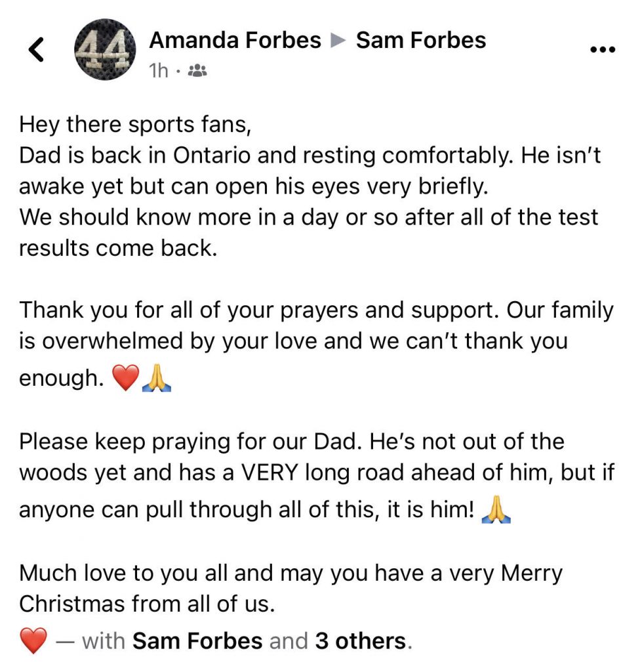Click the 1h post timestamp
640x672 pixels.
(159, 70)
